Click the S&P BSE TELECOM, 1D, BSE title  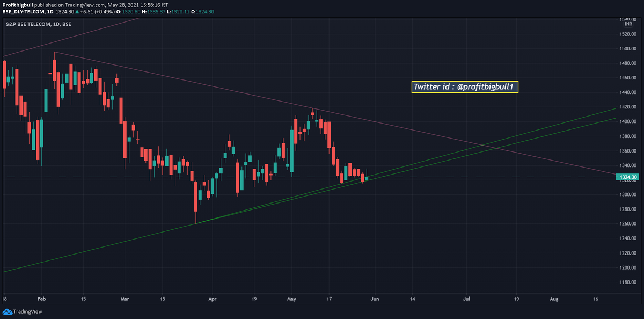tap(39, 24)
